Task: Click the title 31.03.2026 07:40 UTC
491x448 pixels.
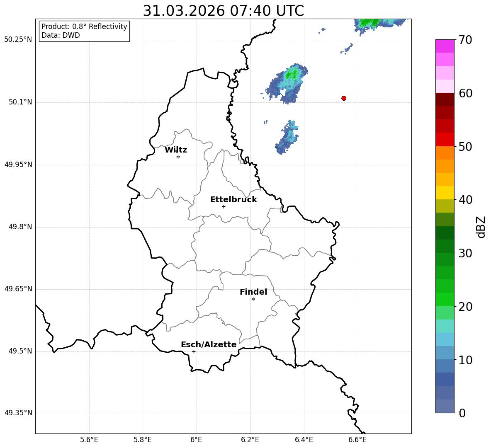Action: [x=223, y=11]
